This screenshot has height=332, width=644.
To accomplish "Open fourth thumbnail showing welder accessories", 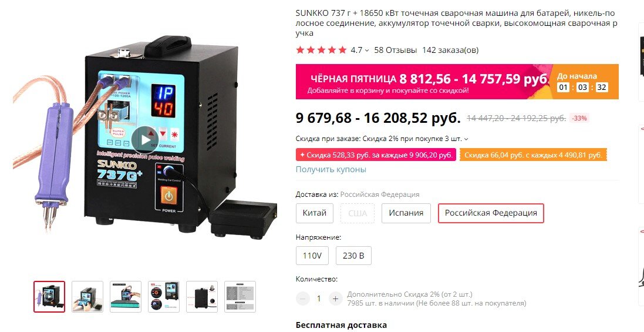I will pos(164,297).
